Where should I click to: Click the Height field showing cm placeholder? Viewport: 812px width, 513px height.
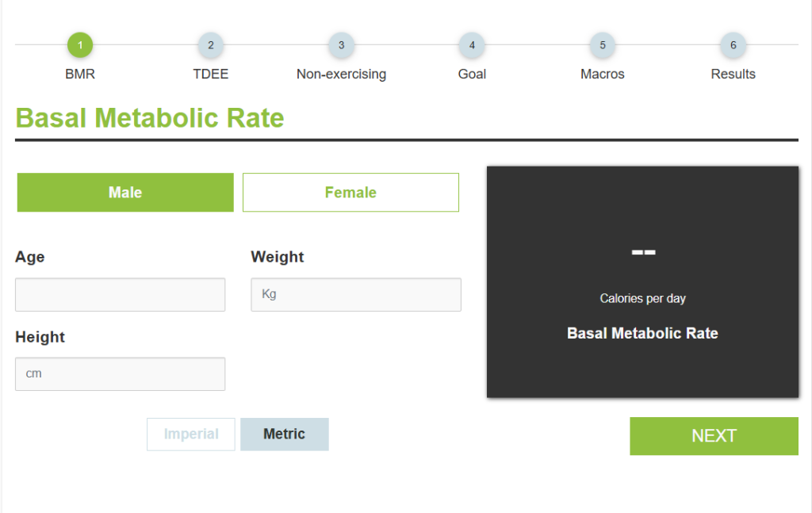coord(120,373)
